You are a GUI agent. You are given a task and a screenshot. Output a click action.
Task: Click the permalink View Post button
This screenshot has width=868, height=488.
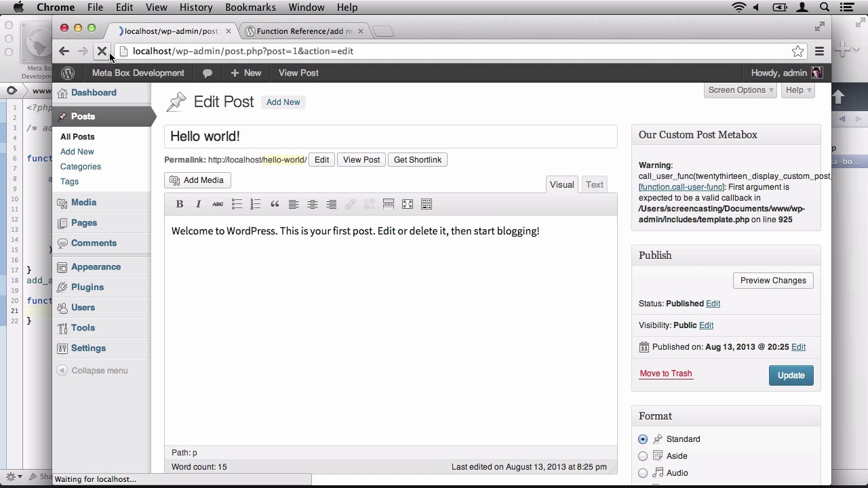361,160
